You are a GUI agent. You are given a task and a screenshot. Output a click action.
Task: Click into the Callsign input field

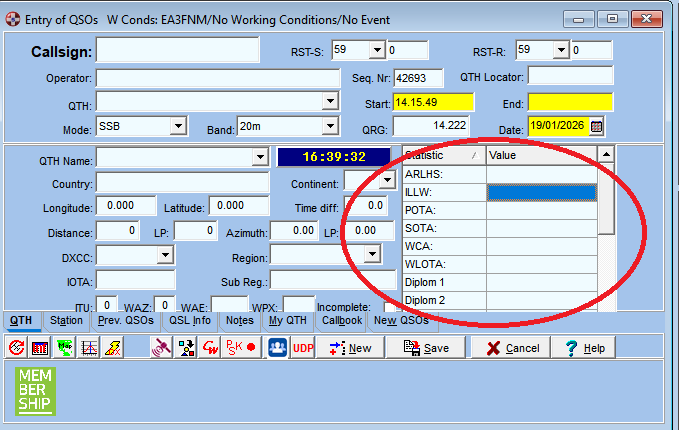[182, 51]
